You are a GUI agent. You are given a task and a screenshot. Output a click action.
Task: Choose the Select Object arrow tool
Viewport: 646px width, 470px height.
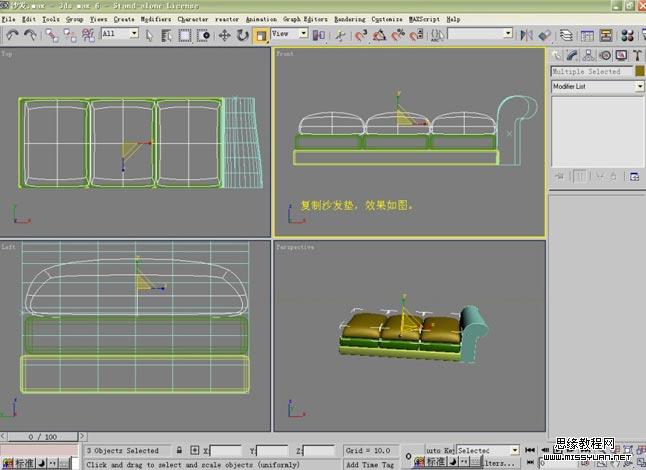[x=149, y=36]
